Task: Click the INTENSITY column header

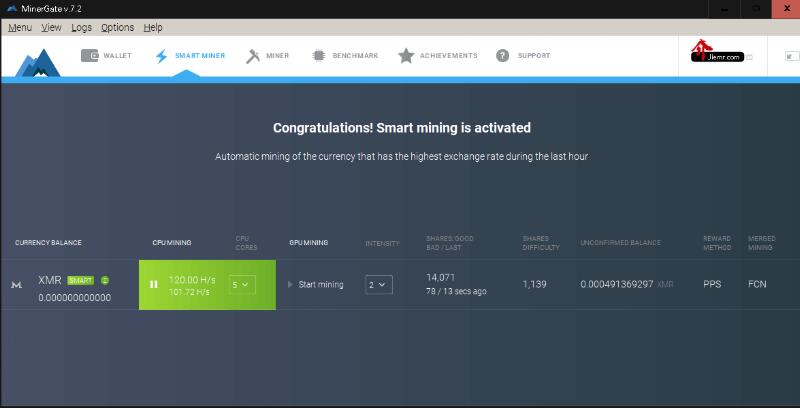Action: (382, 243)
